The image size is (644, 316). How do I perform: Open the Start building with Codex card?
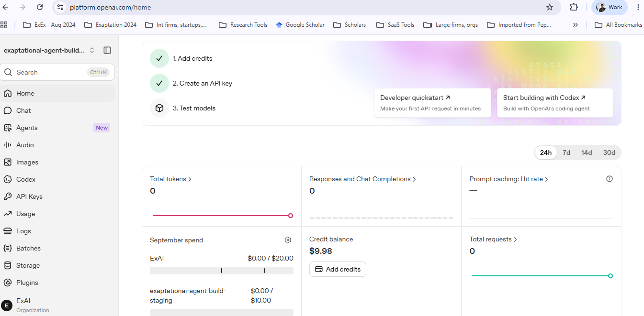click(555, 102)
